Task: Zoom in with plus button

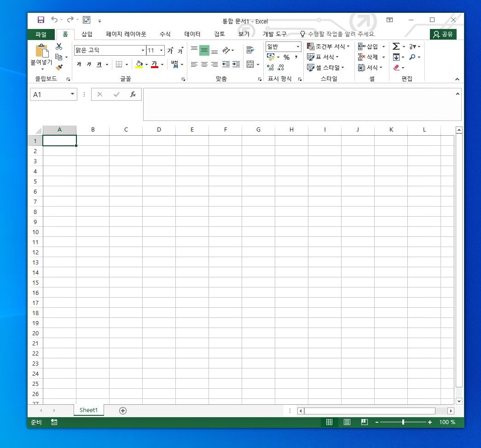Action: point(430,422)
